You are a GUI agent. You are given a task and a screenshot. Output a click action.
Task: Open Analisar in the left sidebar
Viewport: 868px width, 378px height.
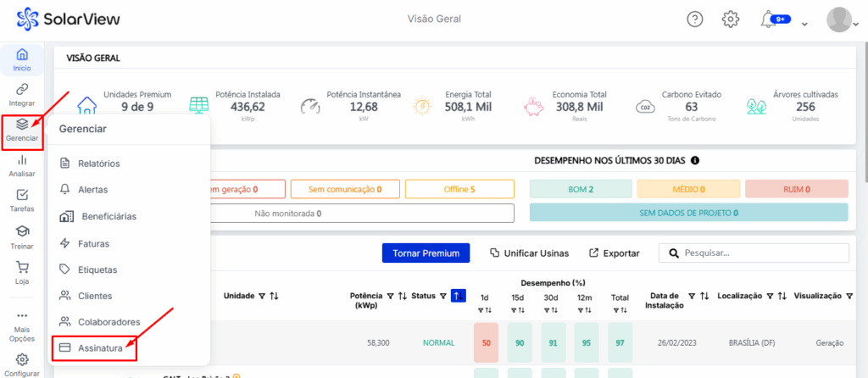22,164
